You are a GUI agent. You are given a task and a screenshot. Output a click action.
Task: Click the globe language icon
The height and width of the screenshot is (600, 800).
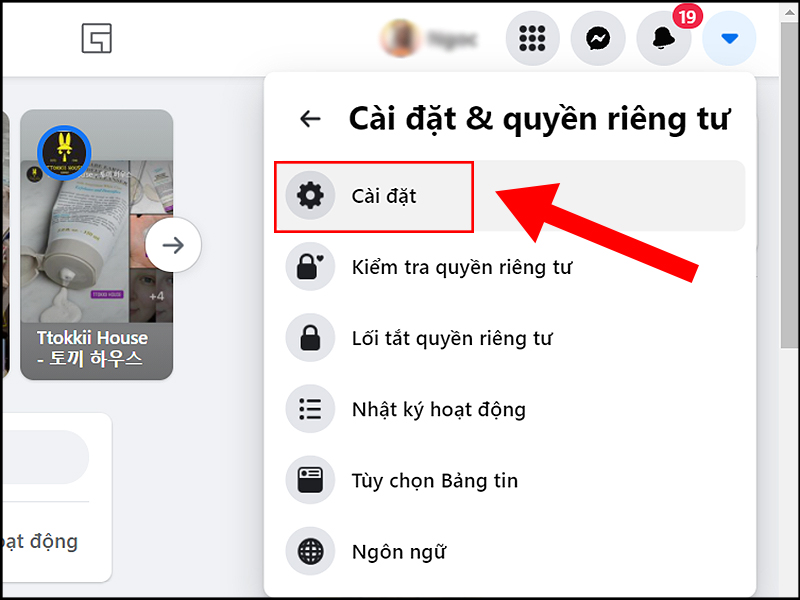[x=310, y=552]
